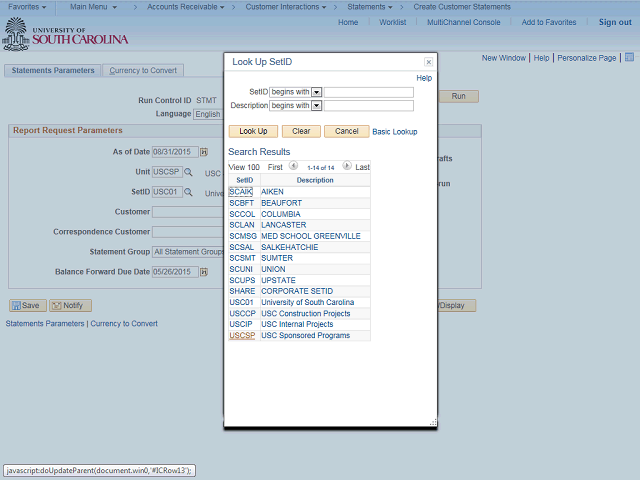Click the COLUMBIA description link
Viewport: 640px width, 480px height.
280,214
